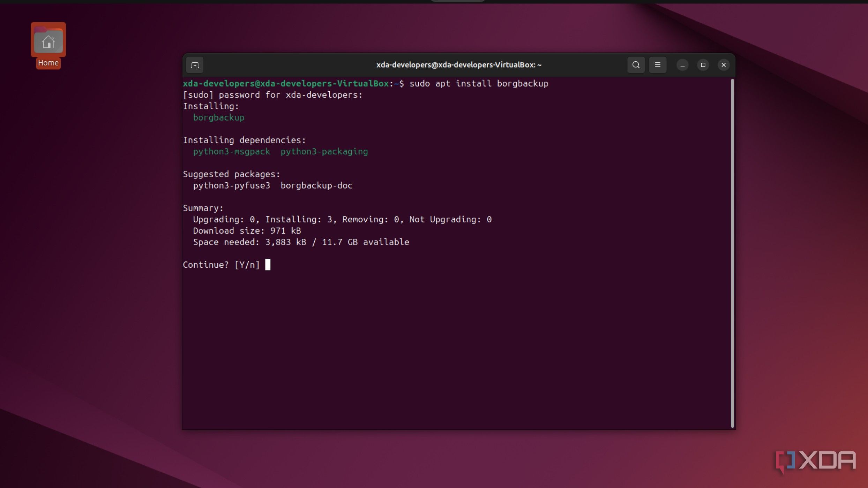Click the Home label on desktop
The image size is (868, 488).
[x=48, y=63]
